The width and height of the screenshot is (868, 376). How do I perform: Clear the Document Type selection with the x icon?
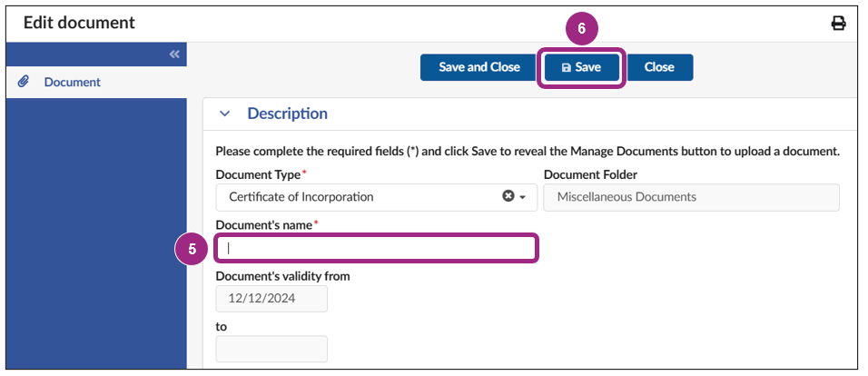point(508,196)
